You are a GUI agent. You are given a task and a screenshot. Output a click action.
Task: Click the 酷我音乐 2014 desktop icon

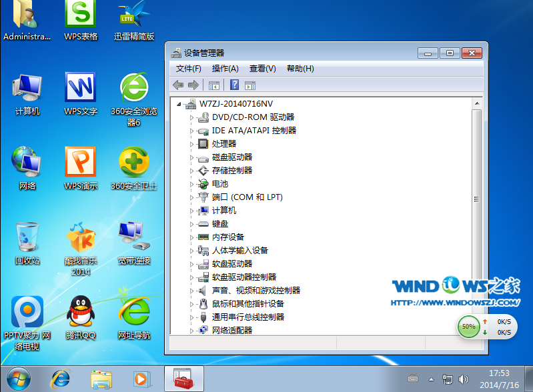tap(80, 243)
